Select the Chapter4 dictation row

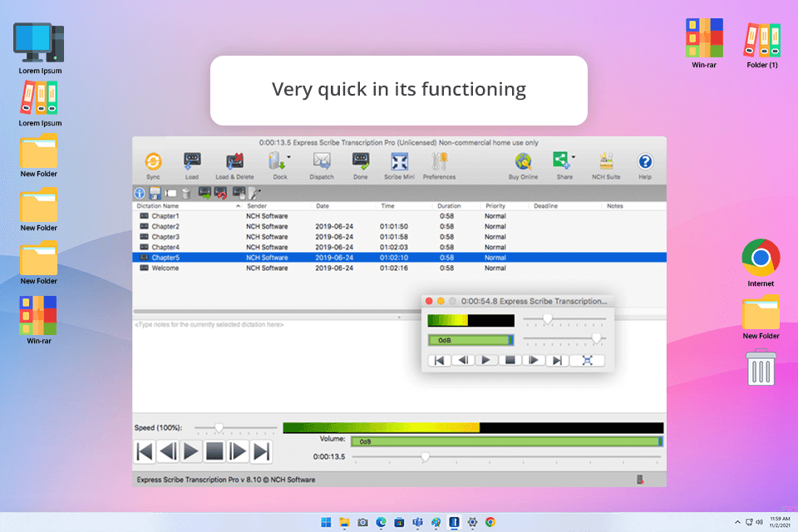click(400, 248)
